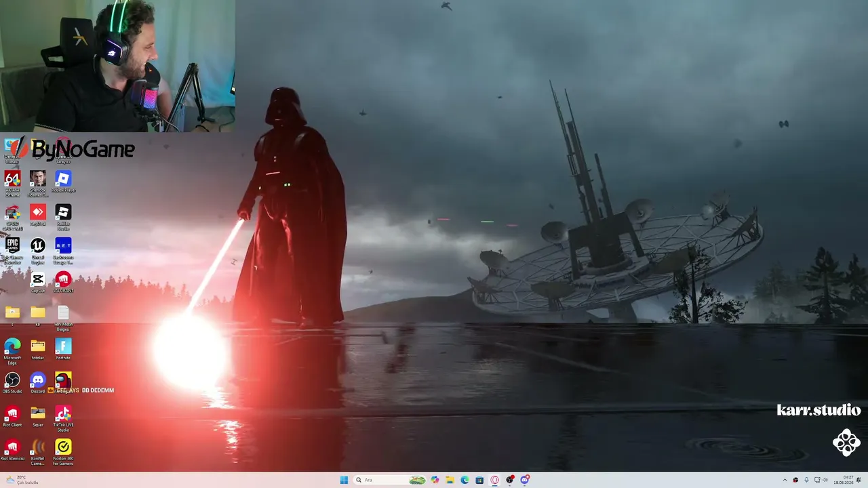
Task: Select the Fotolar folder on desktop
Action: point(38,349)
